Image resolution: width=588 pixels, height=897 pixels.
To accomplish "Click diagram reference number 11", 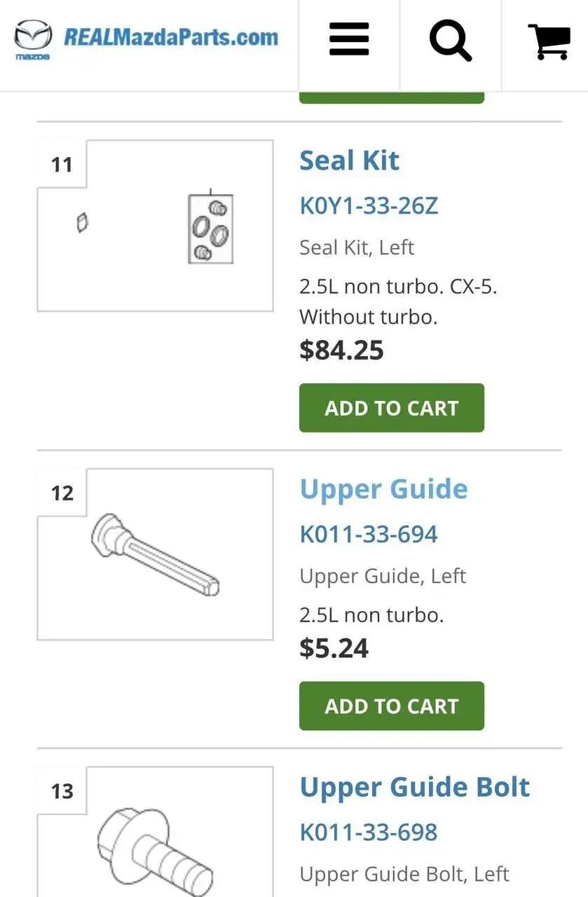I will pos(62,165).
